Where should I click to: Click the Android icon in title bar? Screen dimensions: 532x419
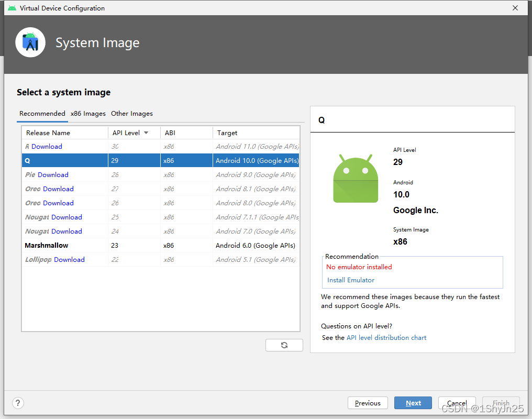tap(12, 8)
